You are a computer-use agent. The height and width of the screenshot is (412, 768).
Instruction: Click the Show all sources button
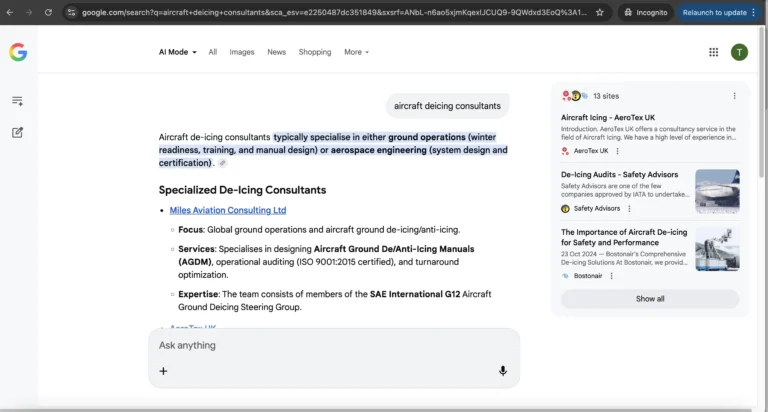pos(650,299)
